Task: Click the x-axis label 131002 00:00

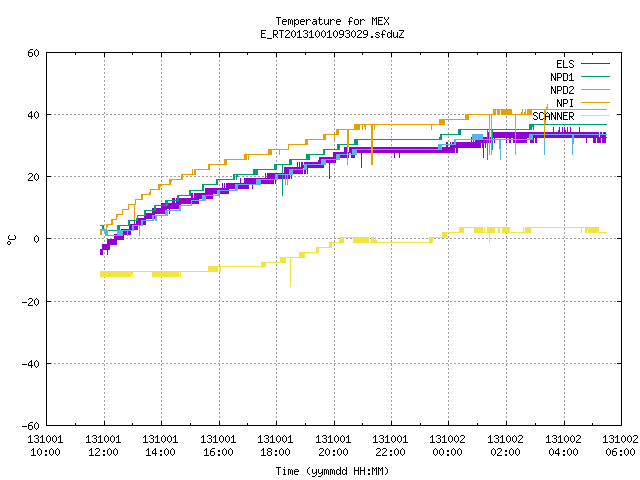Action: (448, 446)
